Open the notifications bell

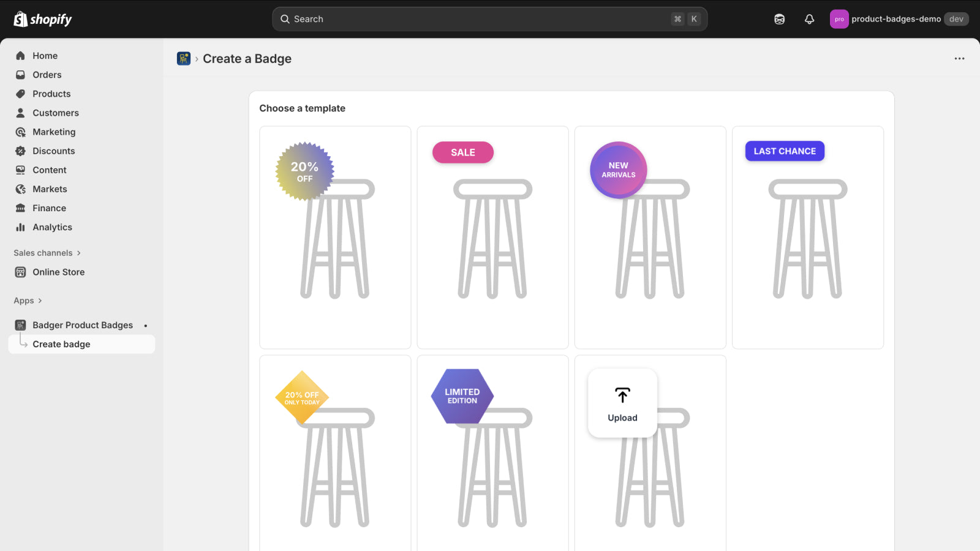(x=809, y=19)
